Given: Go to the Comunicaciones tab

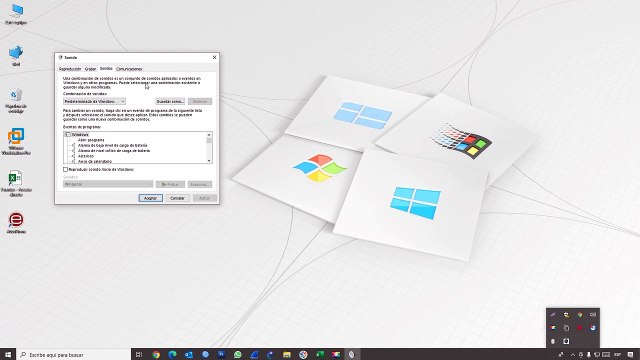Looking at the screenshot, I should [x=129, y=69].
